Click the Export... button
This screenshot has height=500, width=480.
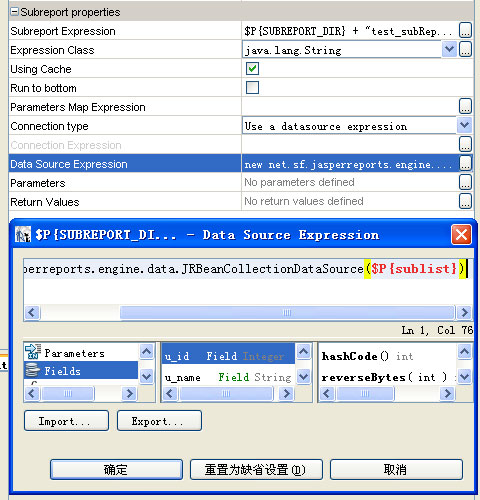point(159,421)
